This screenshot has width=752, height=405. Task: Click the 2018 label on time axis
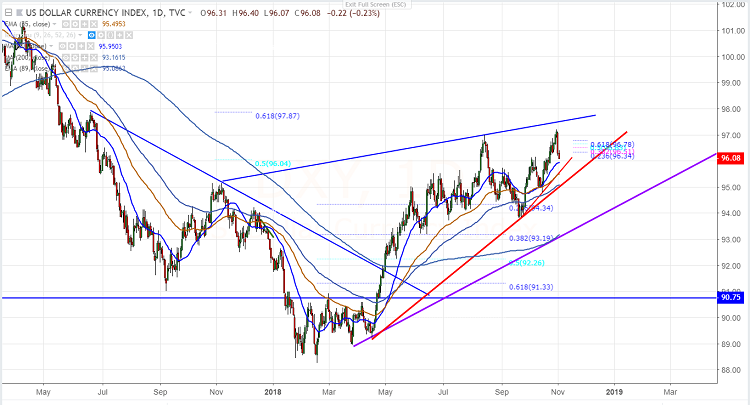273,392
